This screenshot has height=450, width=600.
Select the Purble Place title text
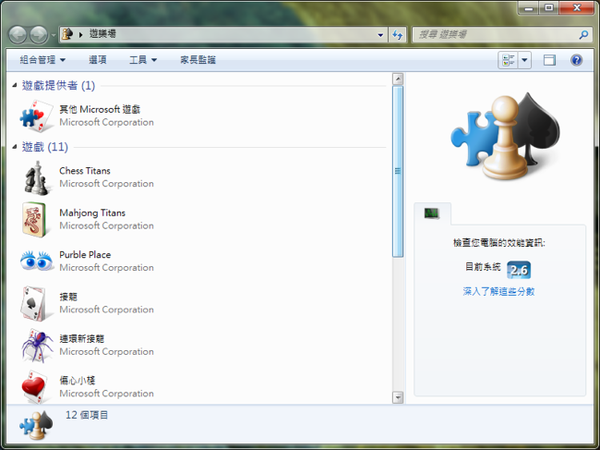[85, 254]
